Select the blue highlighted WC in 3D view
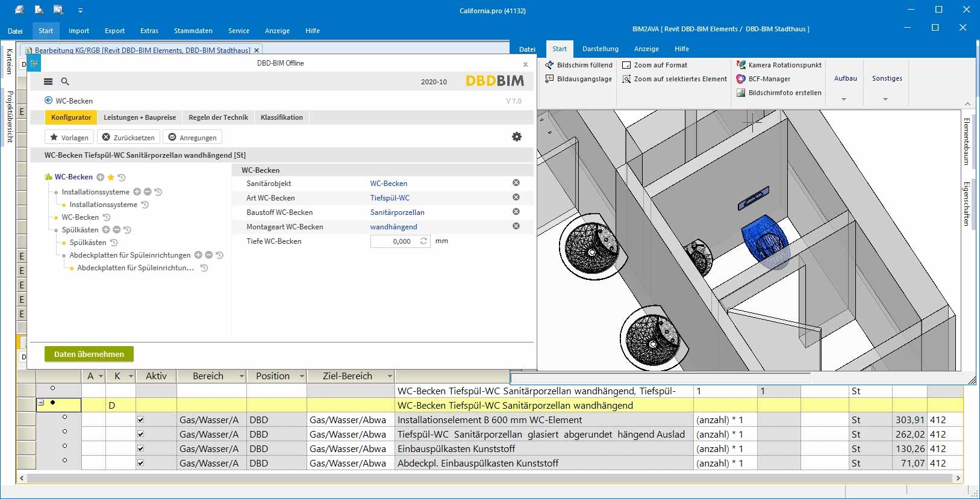 [765, 241]
